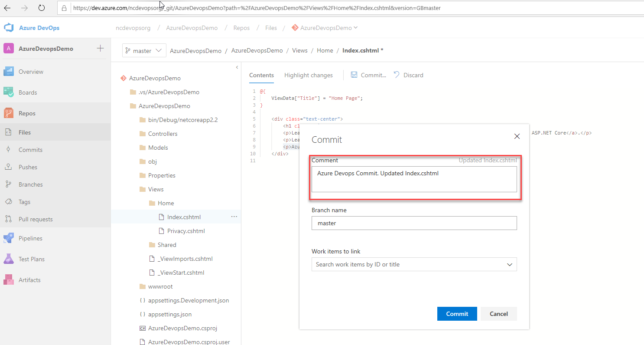This screenshot has height=345, width=644.
Task: Click the AzureDevopsDemo project avatar
Action: click(x=9, y=49)
